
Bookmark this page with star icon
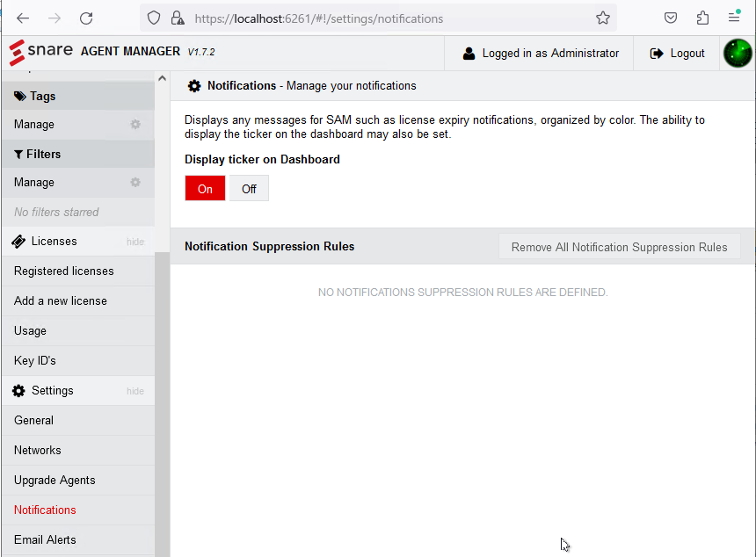603,18
